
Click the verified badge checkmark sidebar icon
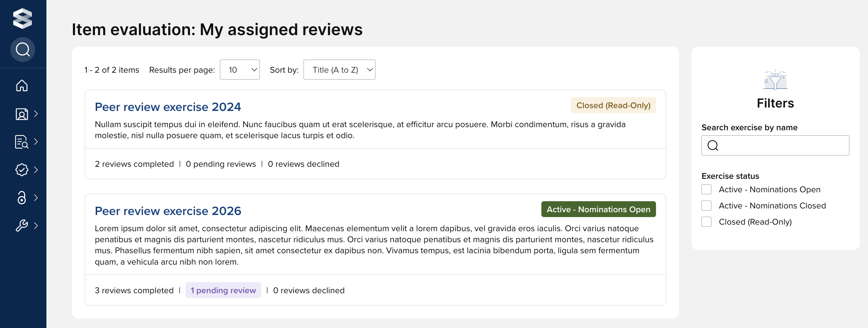tap(22, 170)
